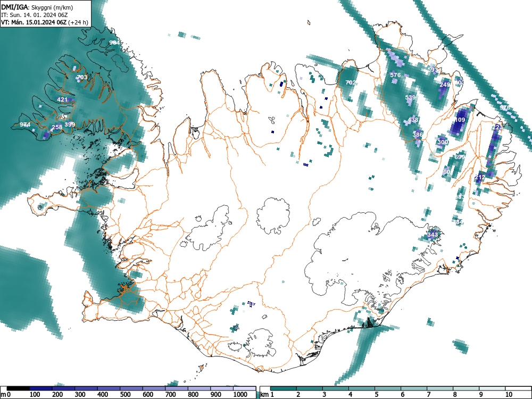
Task: Click the pale lavender 900–1000 m legend swatch
Action: (x=222, y=388)
